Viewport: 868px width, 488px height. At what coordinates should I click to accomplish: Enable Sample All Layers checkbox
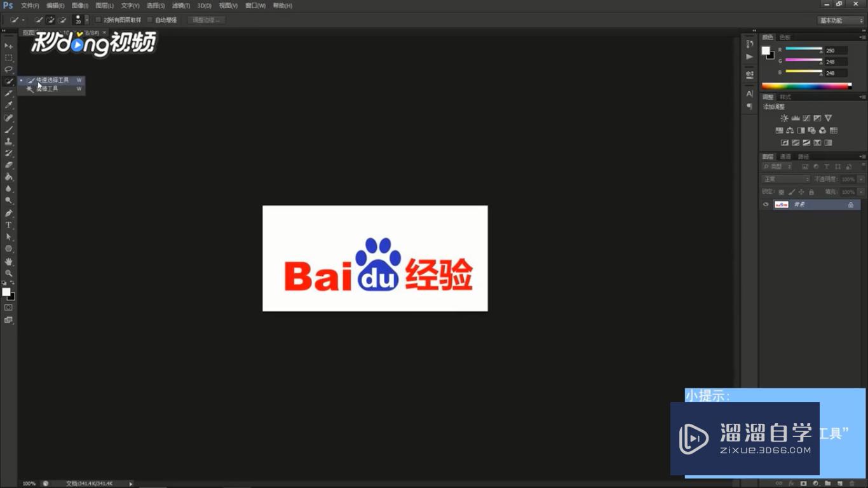[x=98, y=20]
